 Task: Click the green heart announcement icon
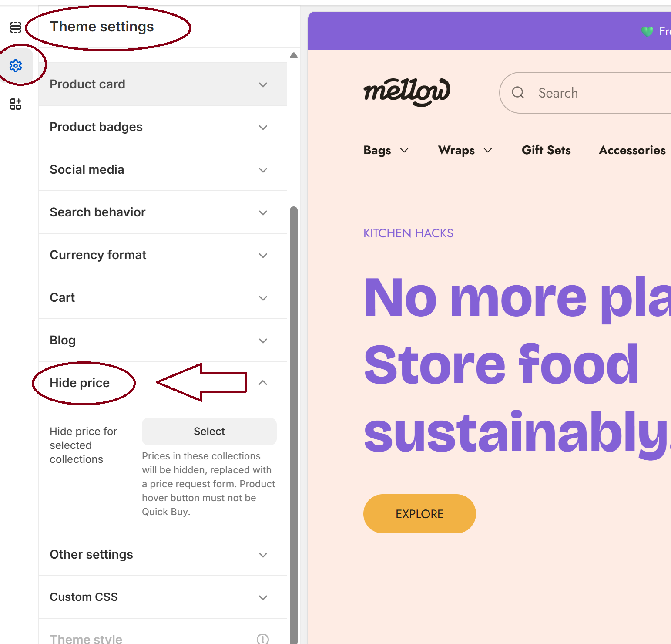point(647,31)
